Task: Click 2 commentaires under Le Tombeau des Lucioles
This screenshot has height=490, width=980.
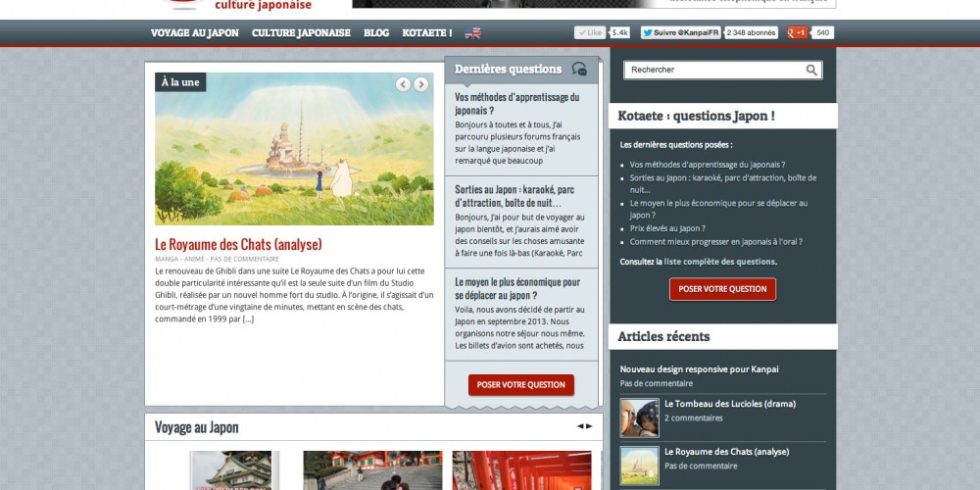Action: (694, 418)
